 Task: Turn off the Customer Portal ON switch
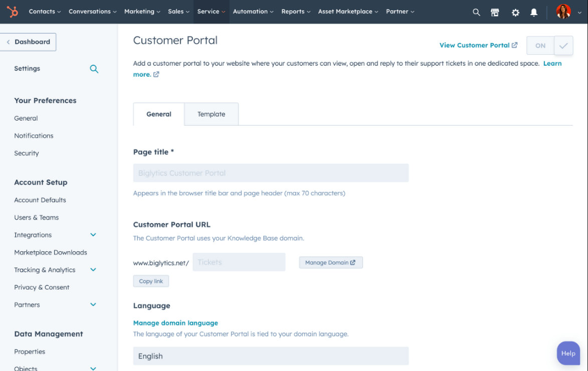point(540,45)
